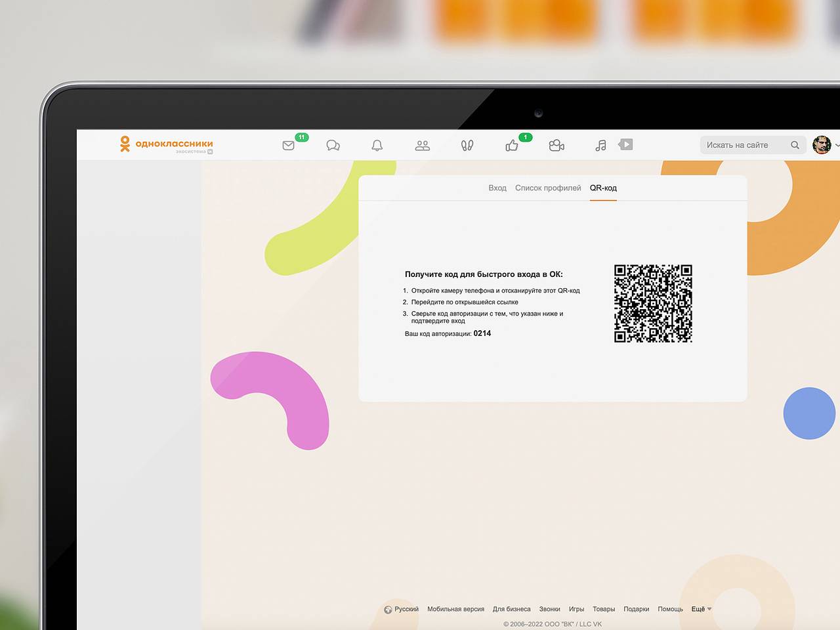Open the friends people icon

[422, 146]
